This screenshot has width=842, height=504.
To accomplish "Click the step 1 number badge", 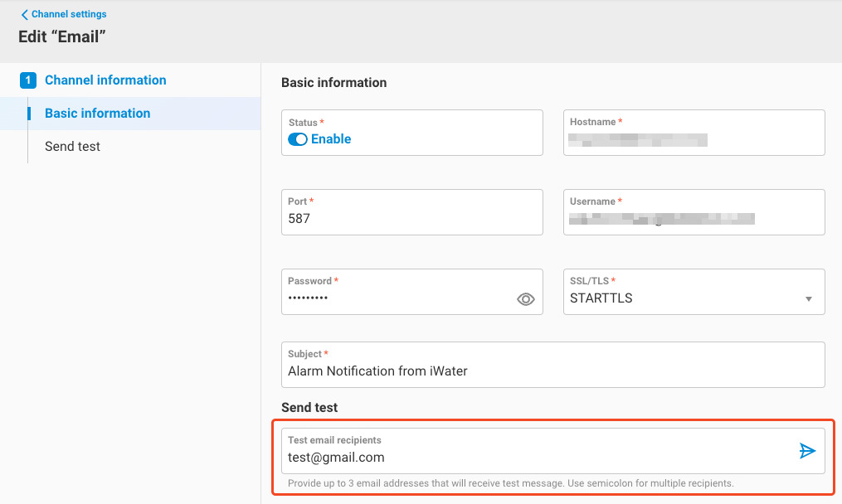I will 28,80.
